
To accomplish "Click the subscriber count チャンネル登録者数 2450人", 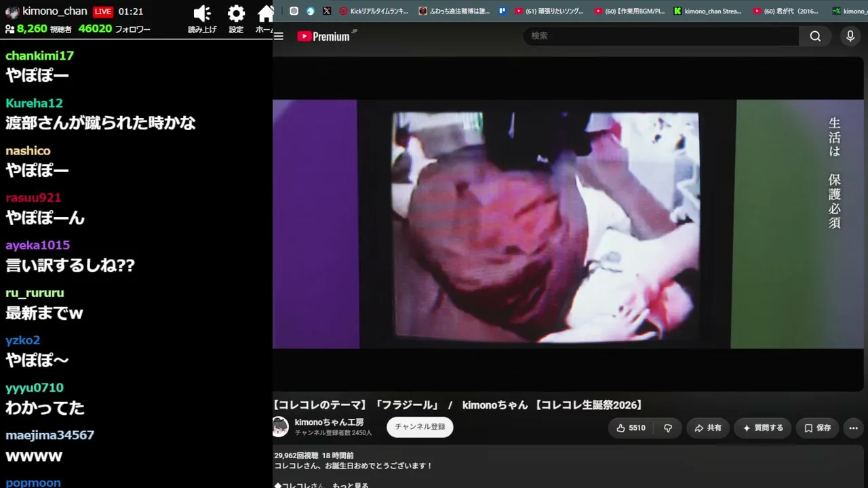I will click(x=333, y=432).
